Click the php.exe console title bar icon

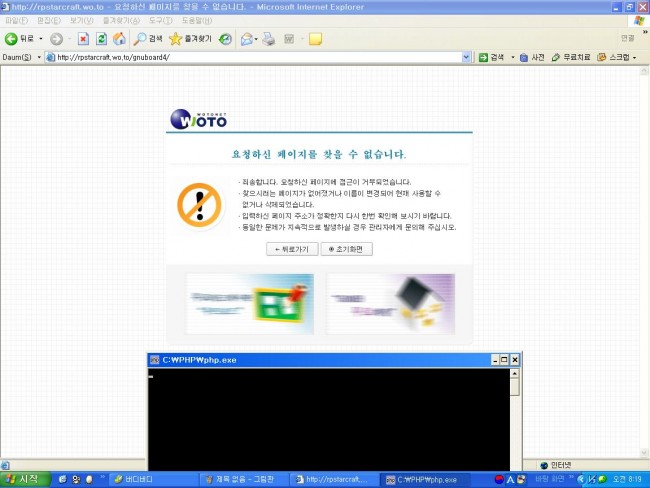155,360
